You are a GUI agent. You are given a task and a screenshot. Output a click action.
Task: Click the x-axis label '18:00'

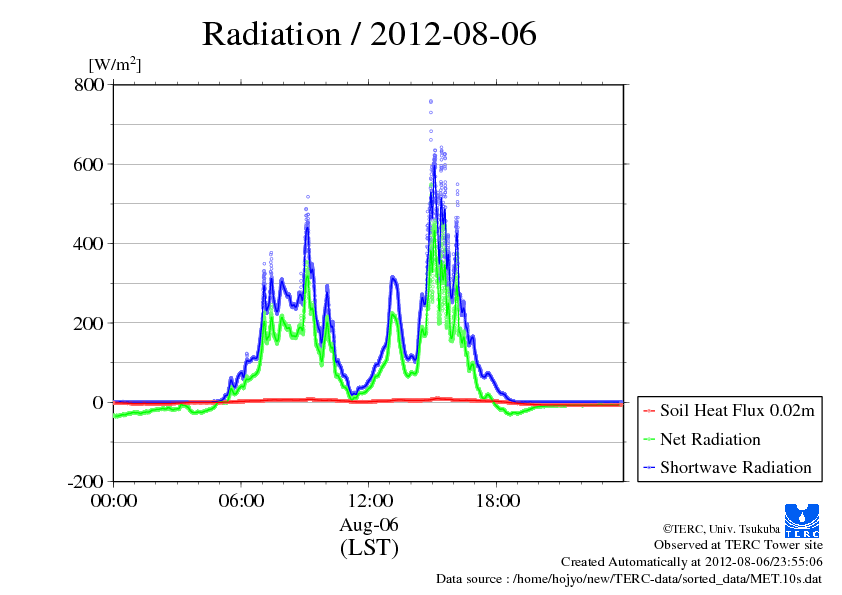498,501
